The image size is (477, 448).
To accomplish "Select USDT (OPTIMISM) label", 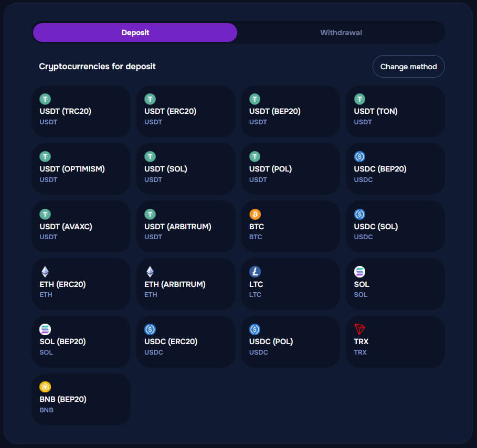I will (72, 169).
